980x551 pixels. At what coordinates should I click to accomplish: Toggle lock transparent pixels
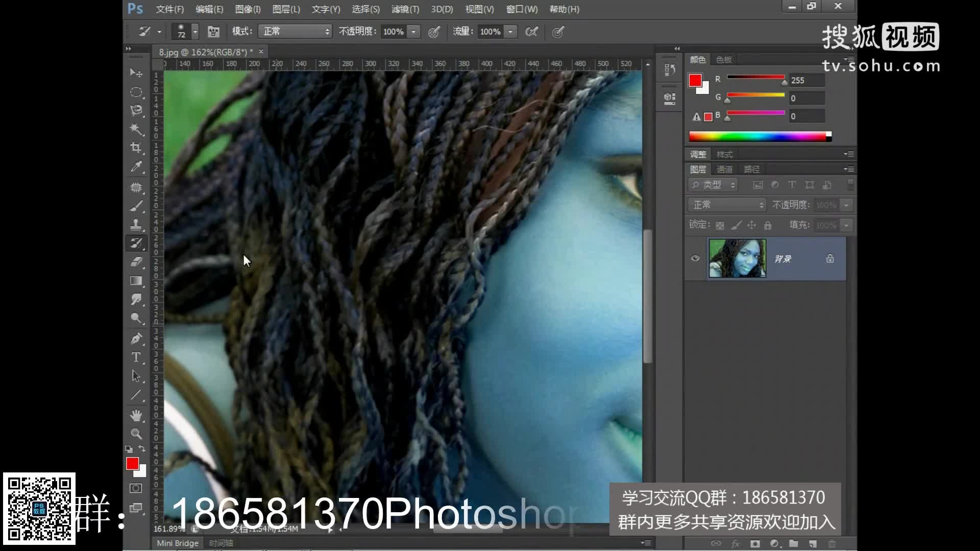click(720, 225)
